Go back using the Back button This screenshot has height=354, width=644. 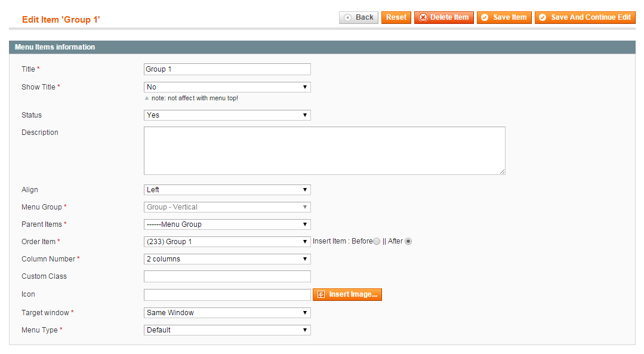pyautogui.click(x=359, y=17)
